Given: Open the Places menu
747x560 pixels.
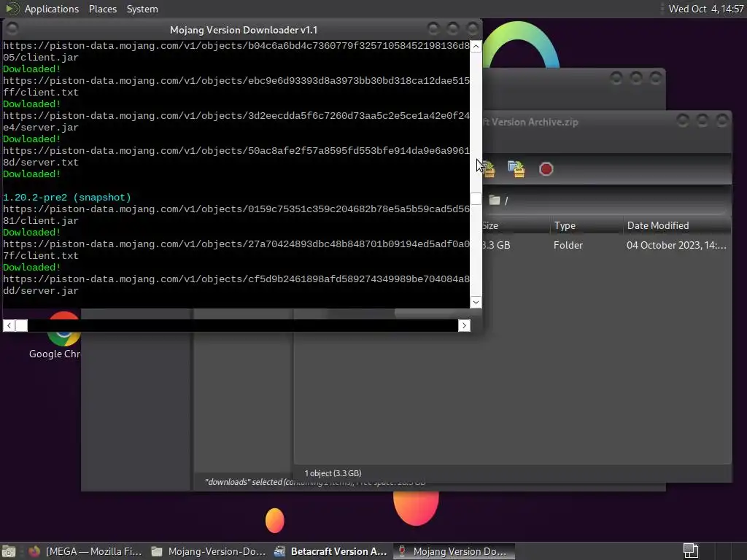Looking at the screenshot, I should click(x=103, y=9).
